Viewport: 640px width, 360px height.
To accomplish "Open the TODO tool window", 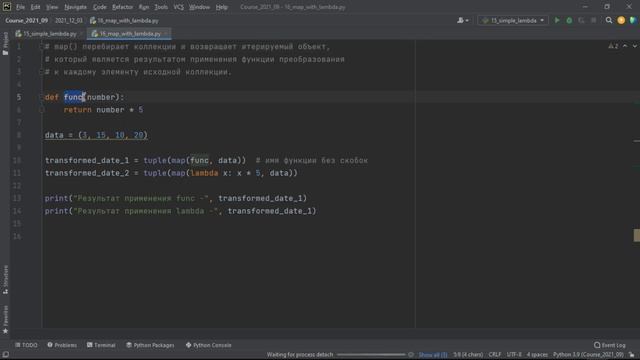I will pyautogui.click(x=26, y=345).
